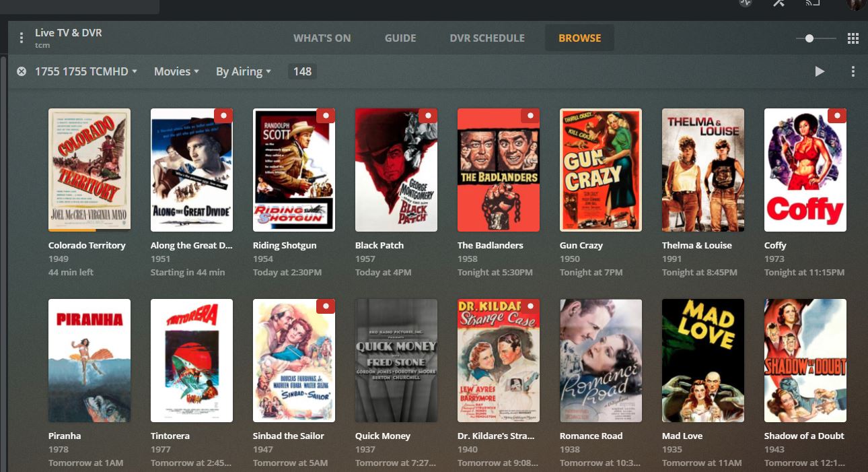Open the menu dots beside Live TV & DVR
Screen dimensions: 868x472
pyautogui.click(x=22, y=37)
